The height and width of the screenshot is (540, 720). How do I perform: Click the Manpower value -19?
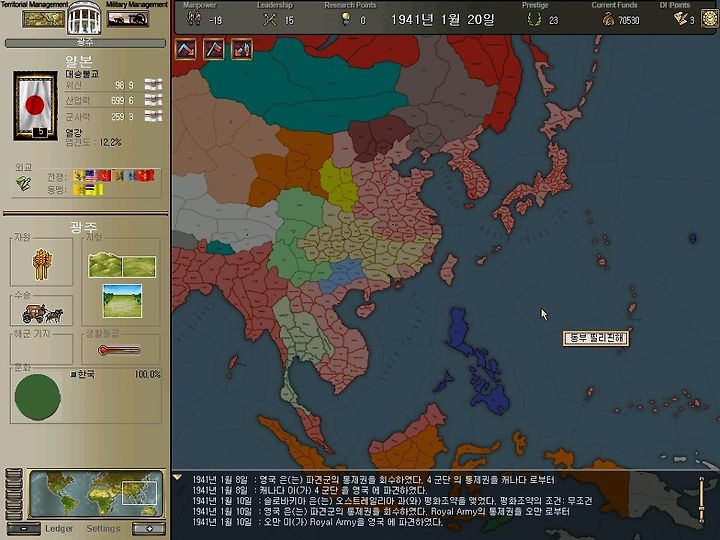pyautogui.click(x=215, y=21)
